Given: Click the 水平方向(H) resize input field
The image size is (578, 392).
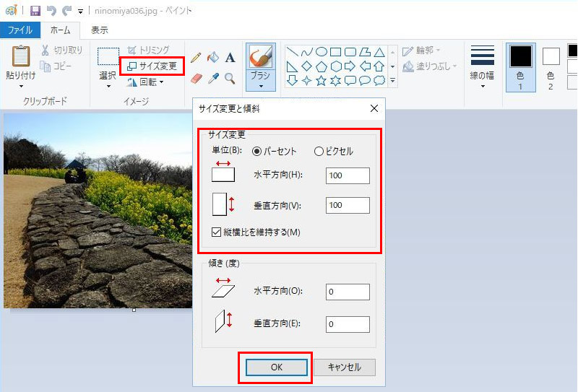Looking at the screenshot, I should [x=348, y=175].
